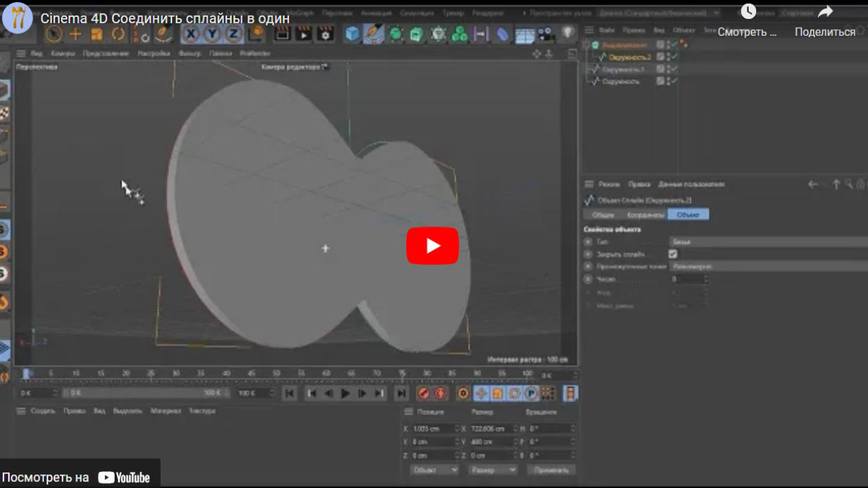Click the Применить apply button
The width and height of the screenshot is (868, 488).
tap(551, 470)
